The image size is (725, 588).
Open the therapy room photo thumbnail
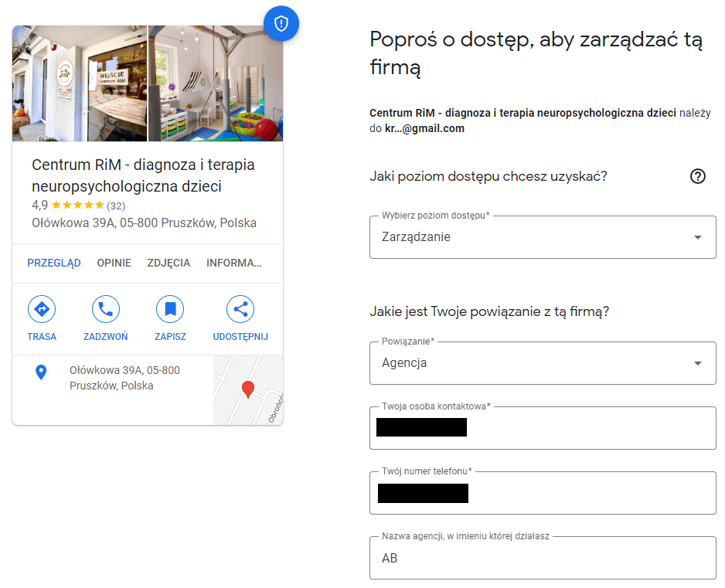[x=216, y=83]
